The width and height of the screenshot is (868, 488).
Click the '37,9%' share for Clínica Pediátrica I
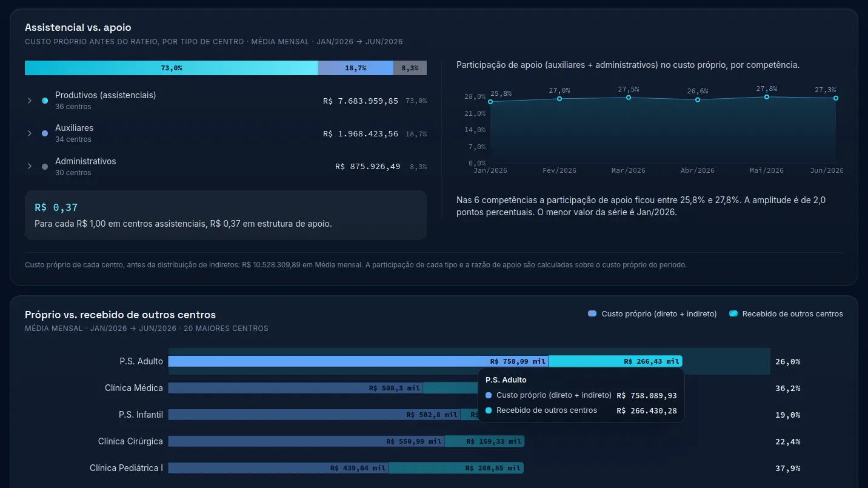click(x=788, y=469)
